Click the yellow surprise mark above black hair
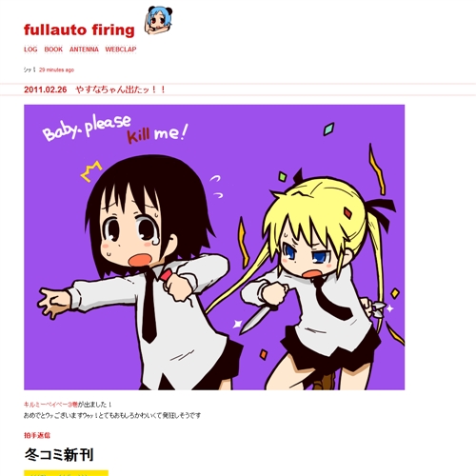Image resolution: width=476 pixels, height=476 pixels. click(91, 171)
